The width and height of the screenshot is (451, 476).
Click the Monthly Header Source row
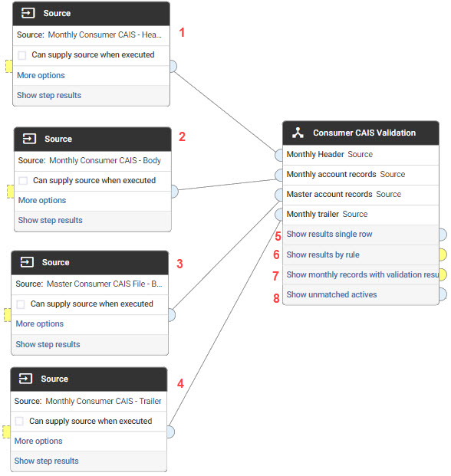click(360, 155)
